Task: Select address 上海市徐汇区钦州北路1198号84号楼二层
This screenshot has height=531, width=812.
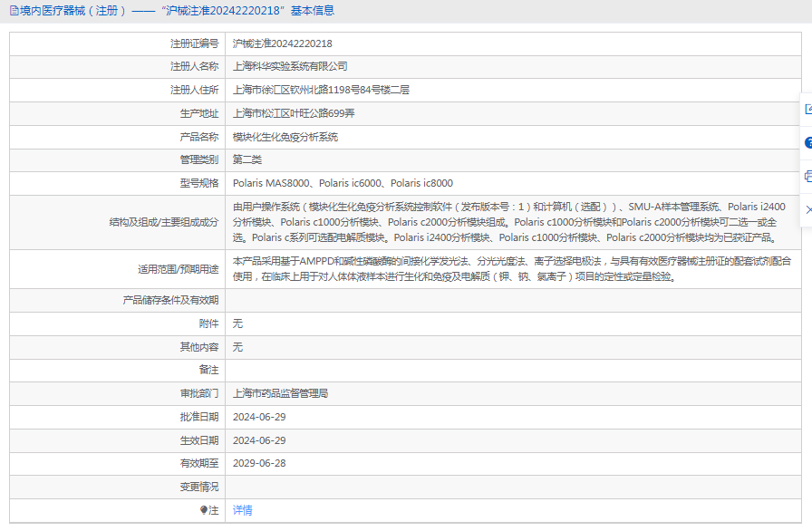Action: point(321,90)
